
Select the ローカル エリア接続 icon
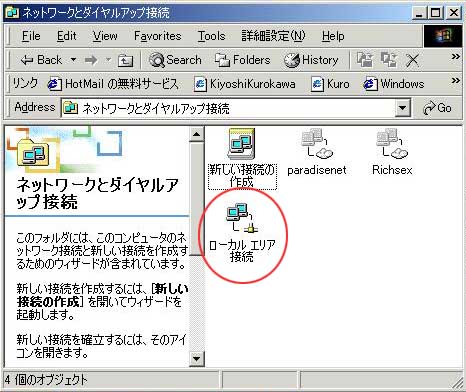(x=242, y=218)
